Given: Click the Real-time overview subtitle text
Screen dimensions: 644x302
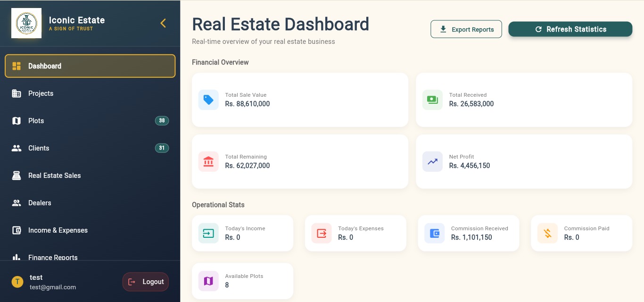Looking at the screenshot, I should point(264,42).
